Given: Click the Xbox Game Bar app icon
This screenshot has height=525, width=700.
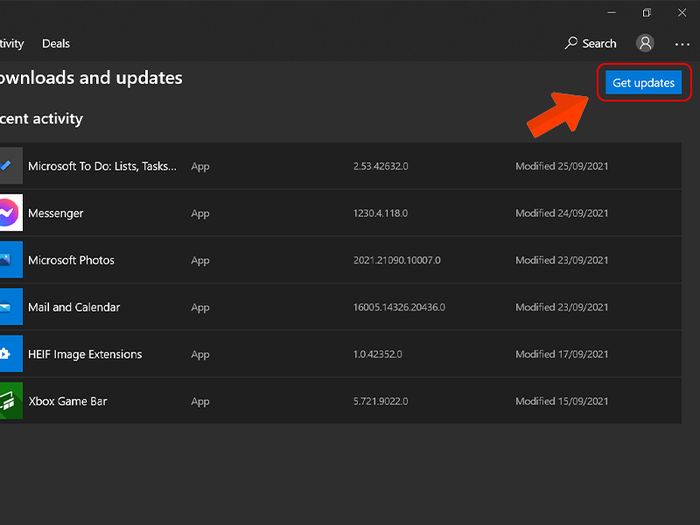Looking at the screenshot, I should 11,401.
